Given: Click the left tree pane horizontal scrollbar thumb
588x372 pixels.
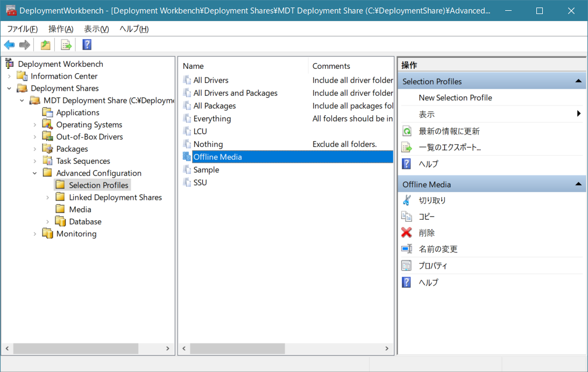Looking at the screenshot, I should point(76,348).
